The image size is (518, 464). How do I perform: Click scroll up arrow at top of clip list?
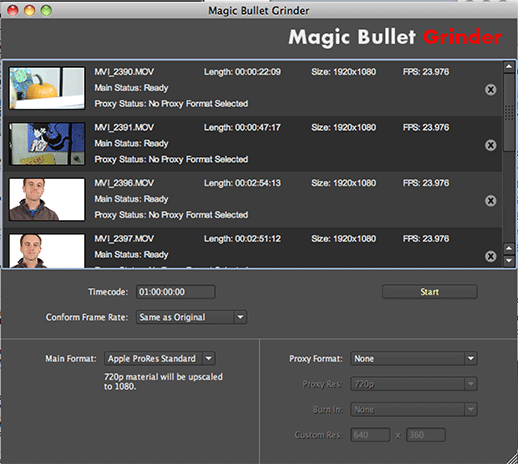click(509, 67)
